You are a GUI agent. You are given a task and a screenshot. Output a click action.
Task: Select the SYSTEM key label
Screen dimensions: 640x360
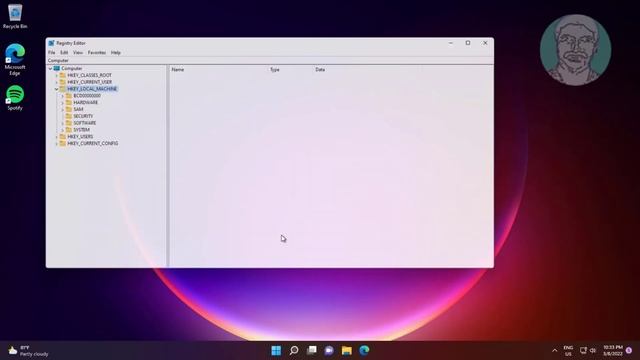point(82,130)
